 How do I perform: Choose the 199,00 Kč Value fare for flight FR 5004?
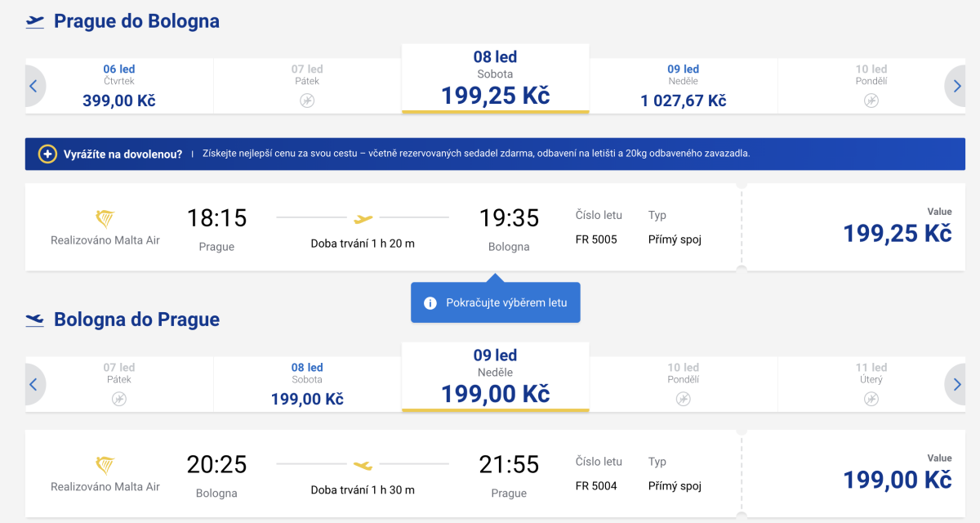pos(897,478)
